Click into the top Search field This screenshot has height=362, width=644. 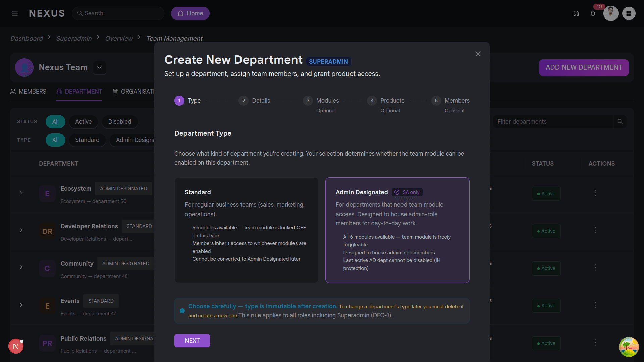click(x=118, y=13)
